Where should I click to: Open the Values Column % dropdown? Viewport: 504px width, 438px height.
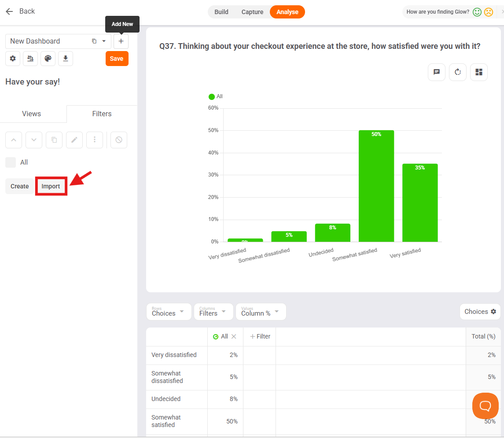(x=261, y=312)
